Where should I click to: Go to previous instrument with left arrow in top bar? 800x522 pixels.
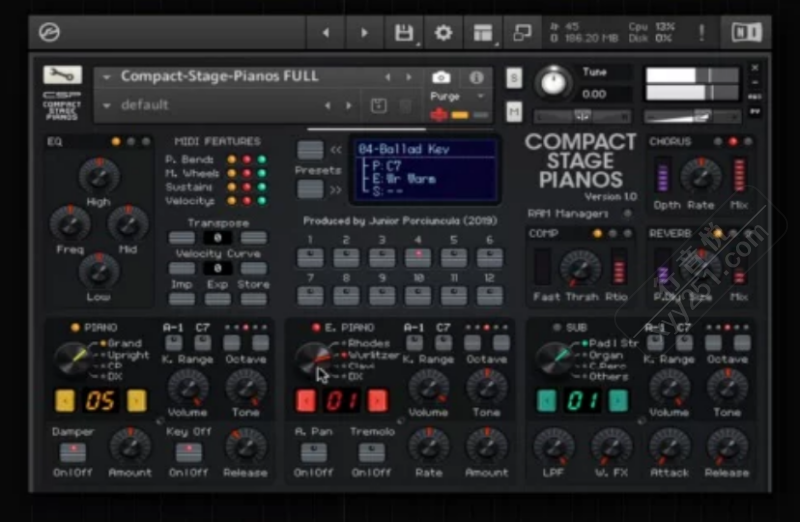click(326, 33)
